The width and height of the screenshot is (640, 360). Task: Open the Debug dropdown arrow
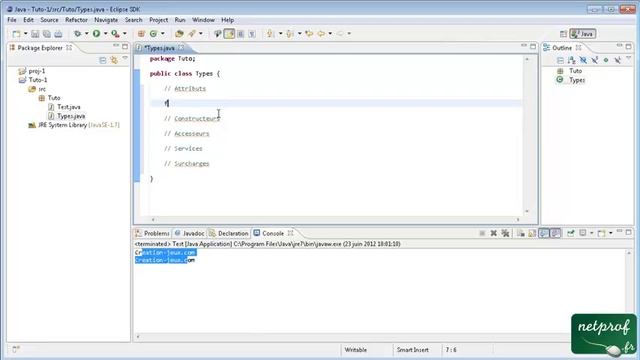(x=86, y=34)
